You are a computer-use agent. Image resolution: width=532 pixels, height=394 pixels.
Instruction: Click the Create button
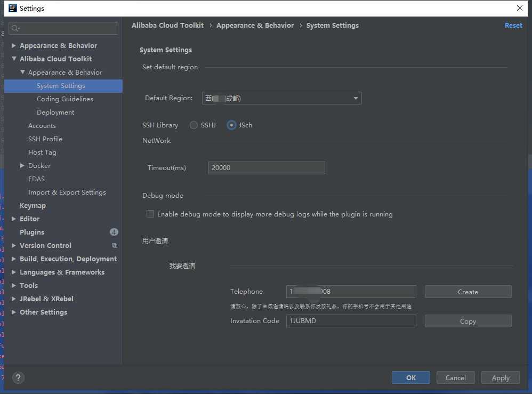pos(468,292)
